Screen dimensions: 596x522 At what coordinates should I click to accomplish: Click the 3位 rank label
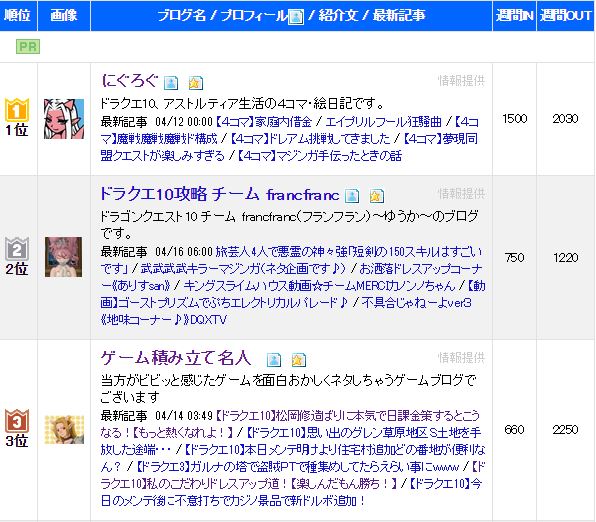[x=17, y=441]
